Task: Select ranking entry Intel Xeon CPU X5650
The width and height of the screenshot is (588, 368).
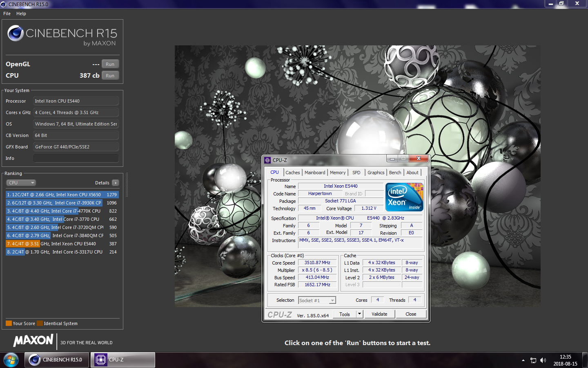Action: [62, 195]
